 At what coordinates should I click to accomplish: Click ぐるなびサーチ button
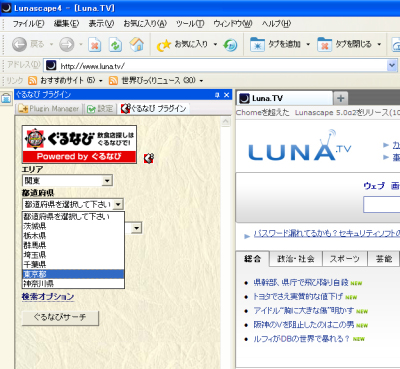click(x=60, y=318)
